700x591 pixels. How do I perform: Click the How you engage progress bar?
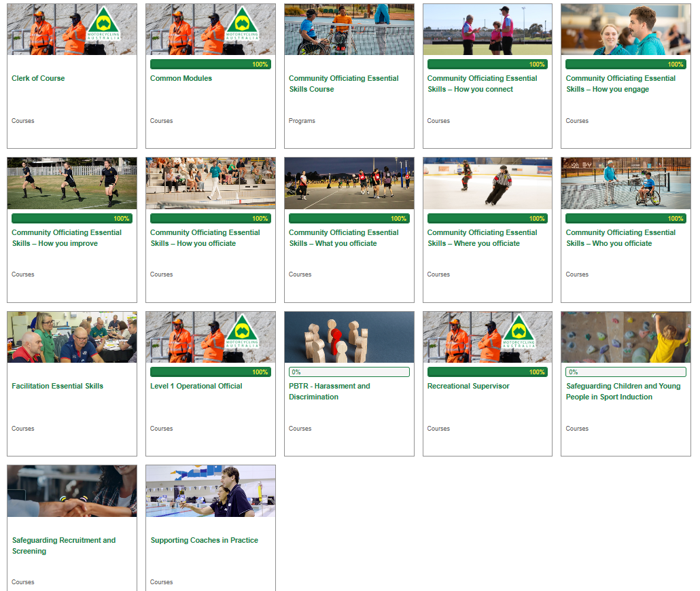pyautogui.click(x=626, y=65)
